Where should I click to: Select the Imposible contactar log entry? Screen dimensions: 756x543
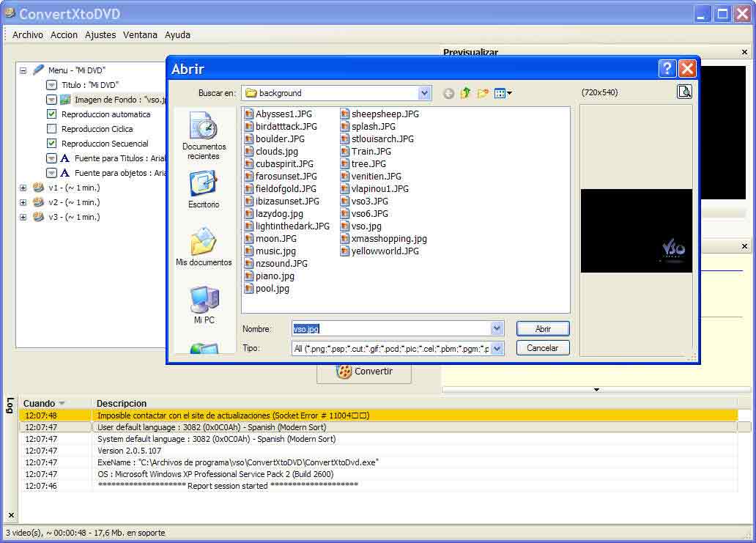379,415
